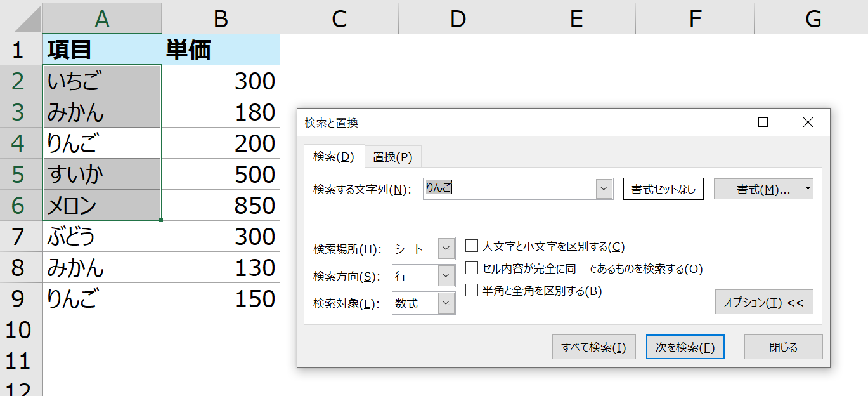Click the cell with value 300 in row 7

(x=221, y=236)
